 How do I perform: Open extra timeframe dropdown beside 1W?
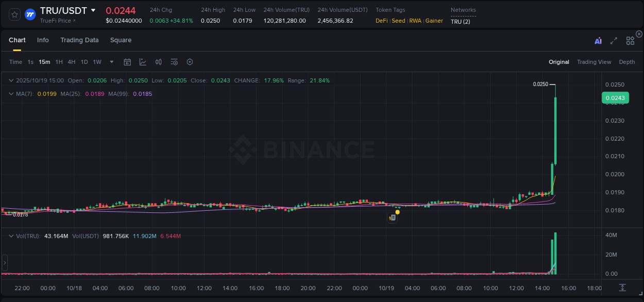click(x=111, y=61)
